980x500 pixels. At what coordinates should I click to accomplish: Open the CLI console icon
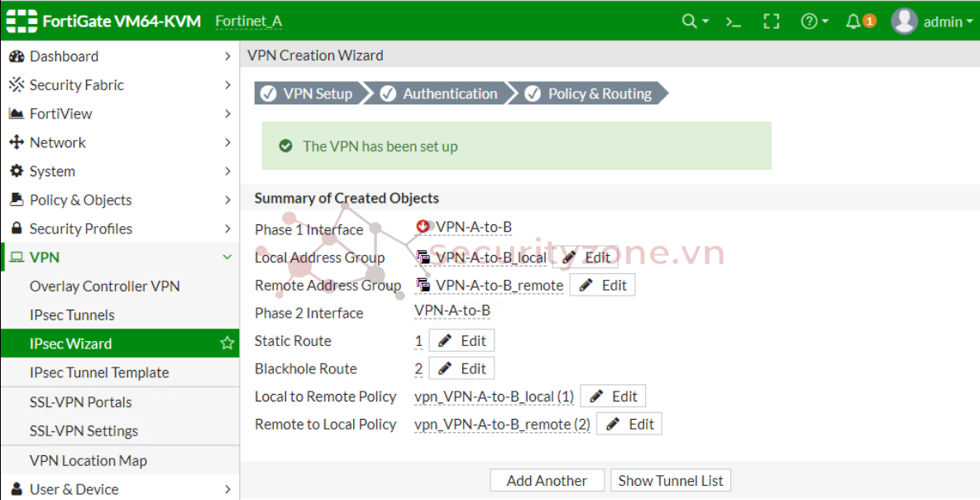click(x=733, y=22)
